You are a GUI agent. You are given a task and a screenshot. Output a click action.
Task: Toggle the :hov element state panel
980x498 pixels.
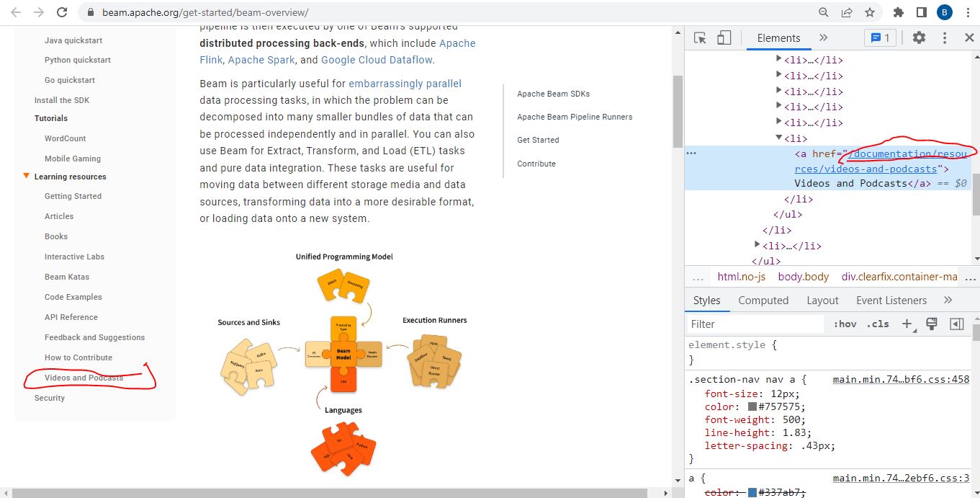pyautogui.click(x=845, y=324)
